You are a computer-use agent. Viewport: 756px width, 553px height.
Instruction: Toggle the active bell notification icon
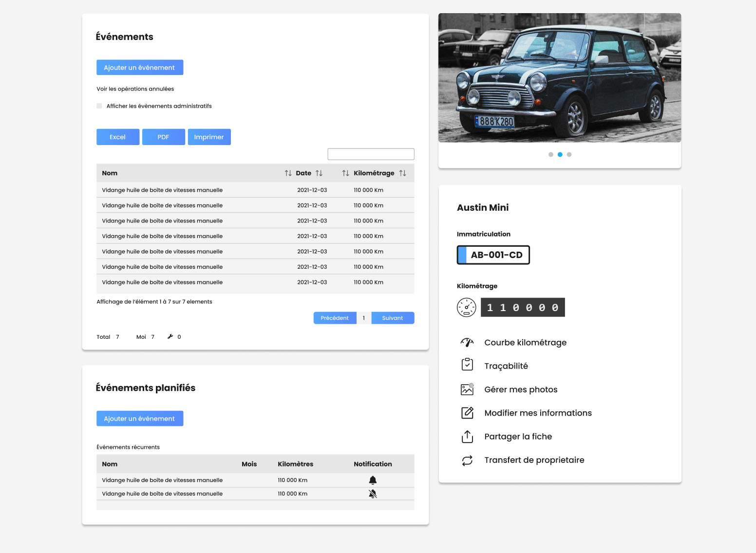[373, 480]
